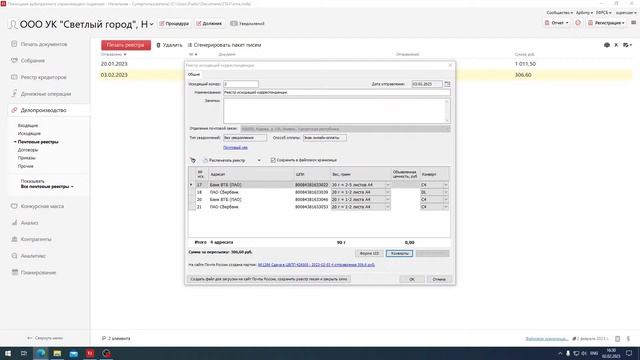Click the Конверты button
This screenshot has width=640, height=360.
(x=400, y=253)
